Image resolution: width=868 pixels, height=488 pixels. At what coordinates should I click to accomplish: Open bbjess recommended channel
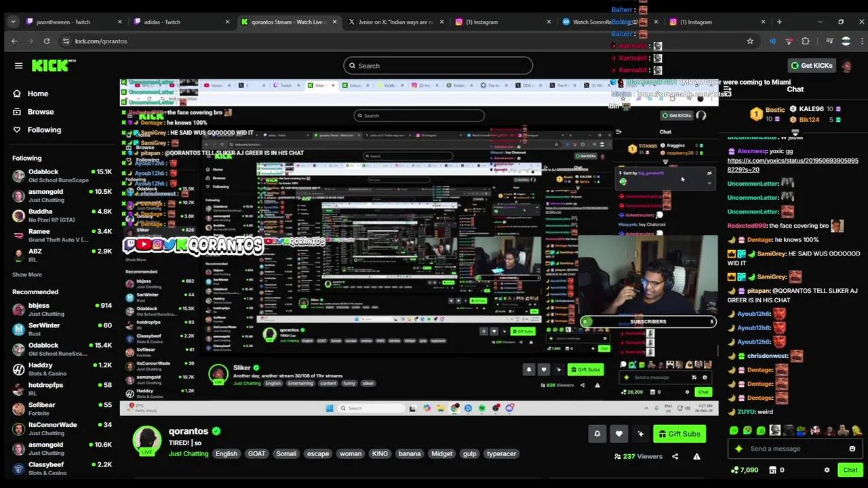[x=62, y=310]
